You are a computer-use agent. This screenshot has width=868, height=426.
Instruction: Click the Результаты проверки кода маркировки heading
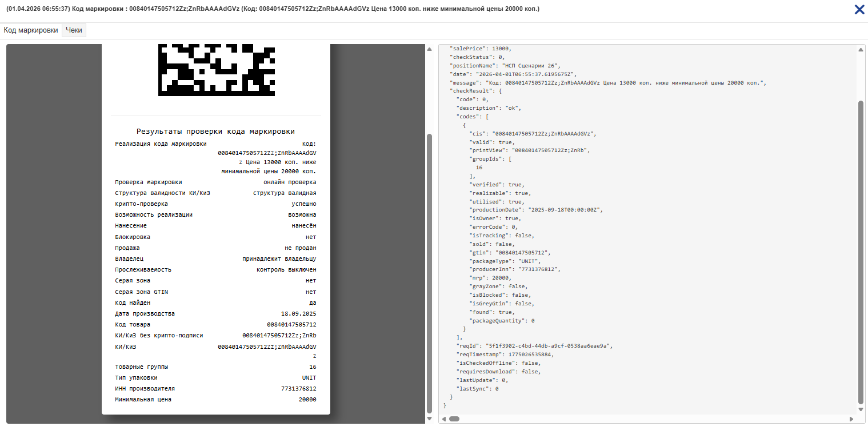point(215,131)
